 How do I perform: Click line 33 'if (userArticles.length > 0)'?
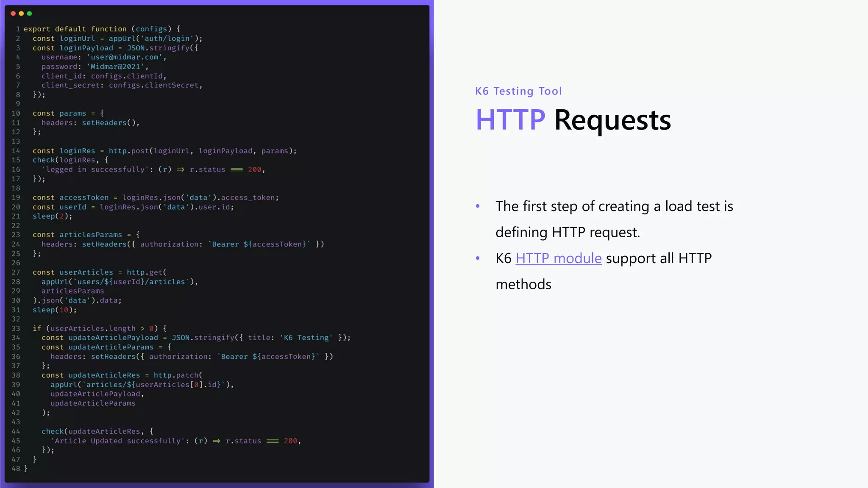click(100, 329)
